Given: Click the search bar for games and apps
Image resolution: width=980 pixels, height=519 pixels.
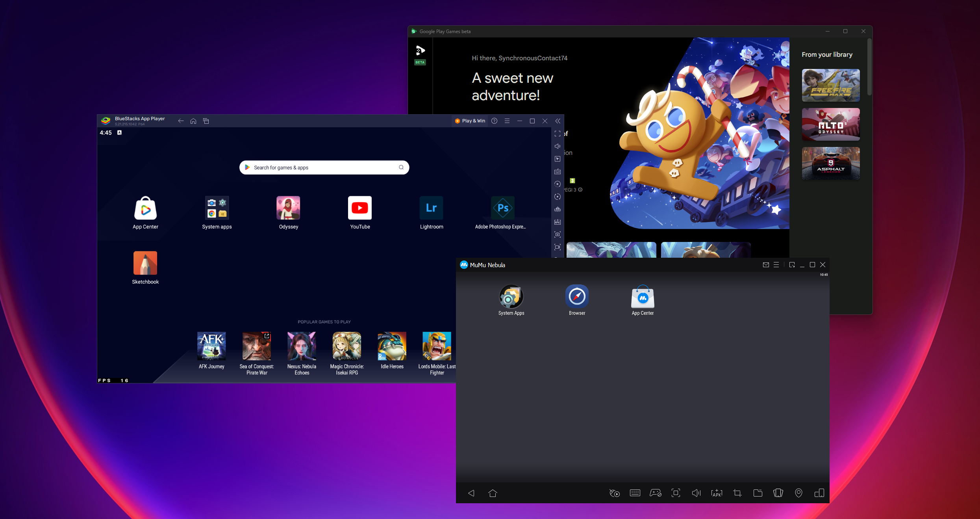Looking at the screenshot, I should click(324, 167).
